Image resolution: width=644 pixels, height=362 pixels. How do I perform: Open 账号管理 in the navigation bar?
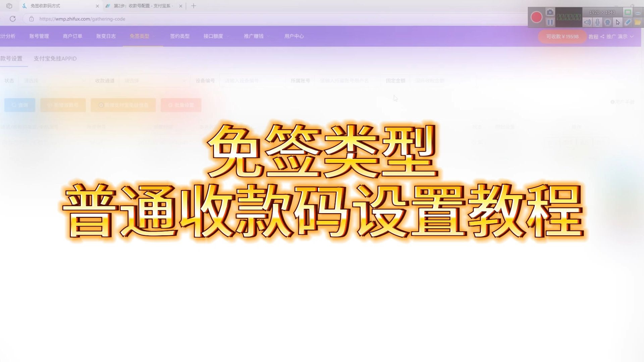pos(39,36)
